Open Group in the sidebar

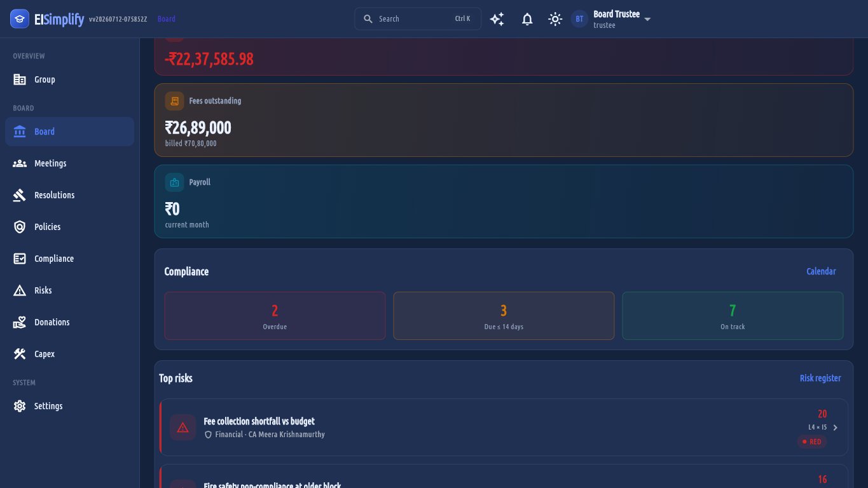(x=70, y=79)
